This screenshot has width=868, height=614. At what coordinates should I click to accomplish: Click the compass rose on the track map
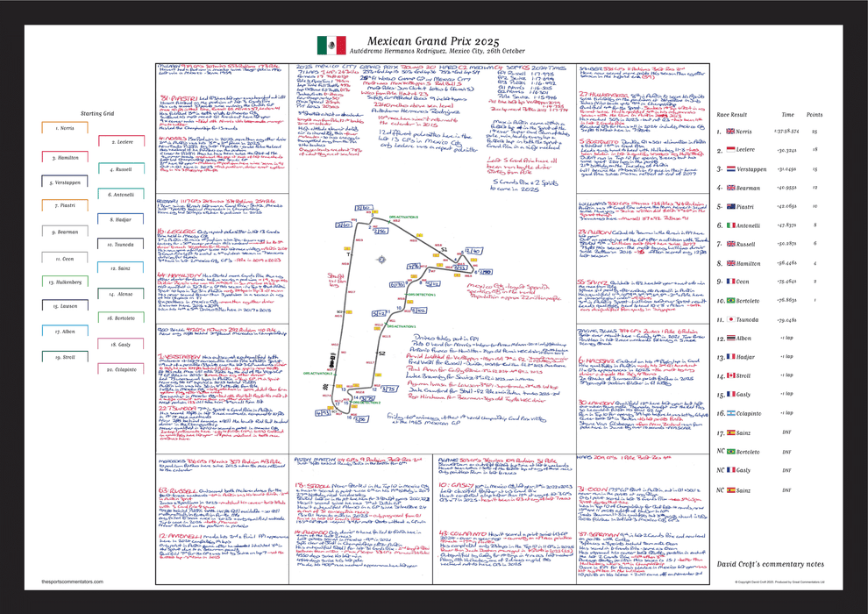click(382, 261)
